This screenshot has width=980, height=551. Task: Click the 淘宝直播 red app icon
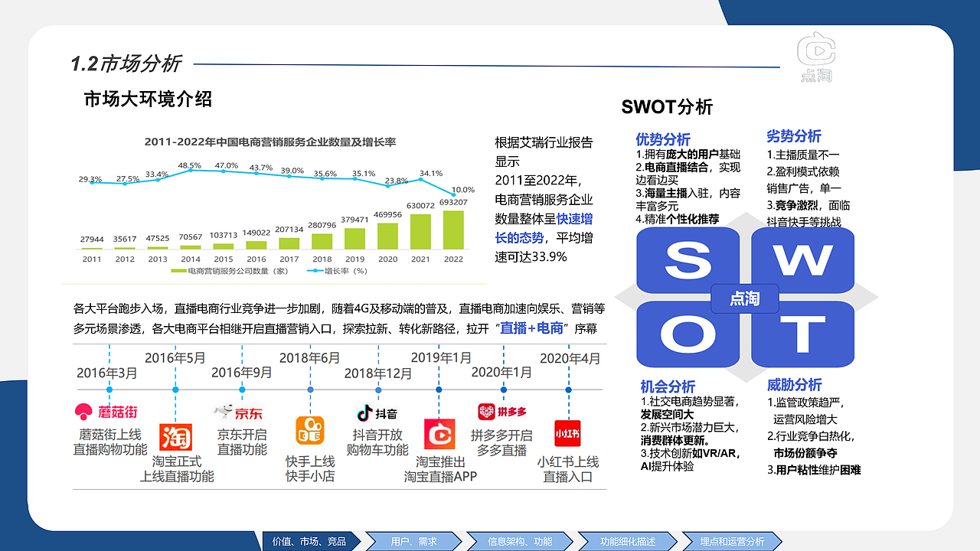click(439, 434)
